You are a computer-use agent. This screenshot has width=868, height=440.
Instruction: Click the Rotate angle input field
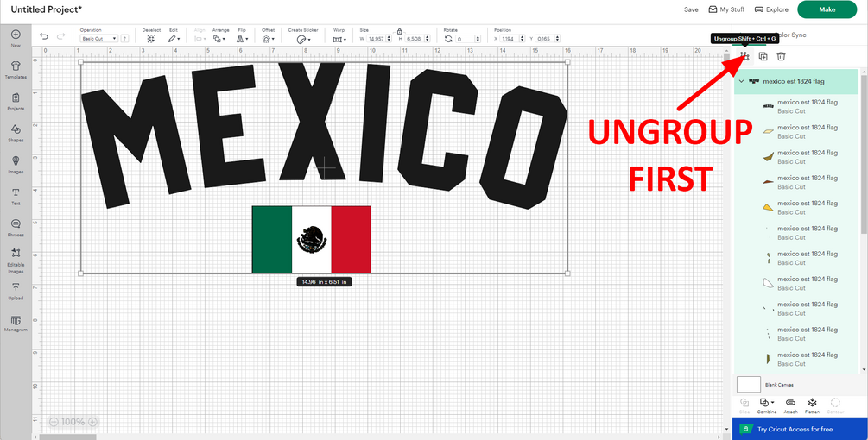(465, 39)
